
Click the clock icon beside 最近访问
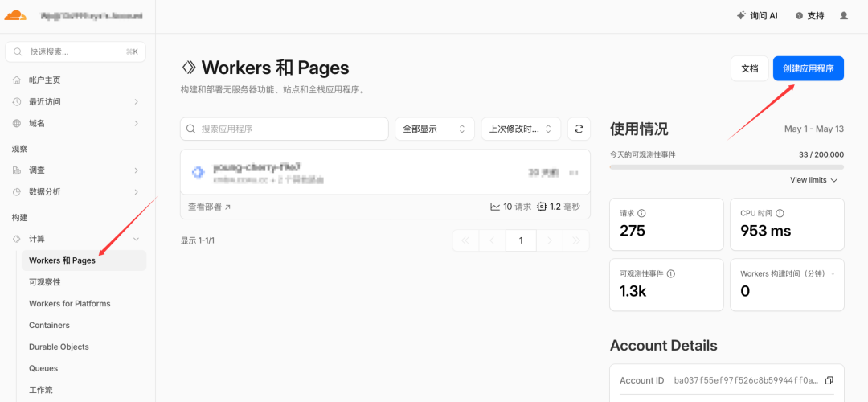pyautogui.click(x=17, y=102)
